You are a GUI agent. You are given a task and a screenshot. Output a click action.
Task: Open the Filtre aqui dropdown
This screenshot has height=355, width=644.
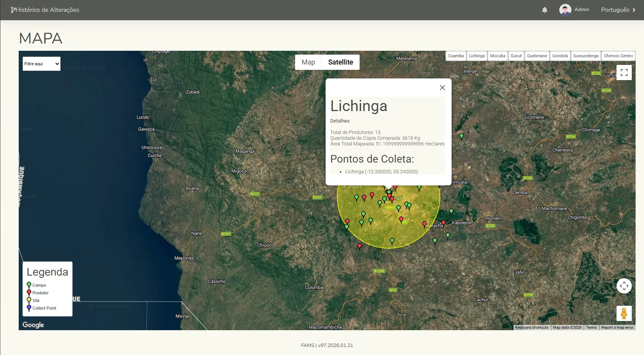(42, 64)
